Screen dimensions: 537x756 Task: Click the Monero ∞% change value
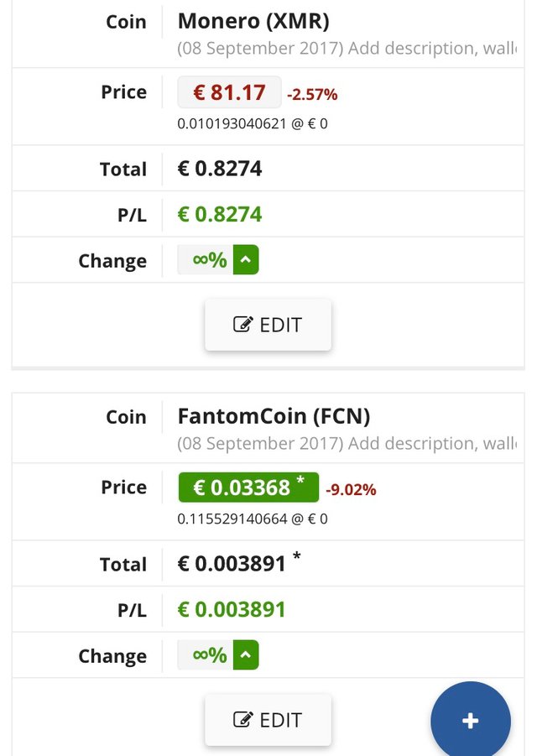pos(209,260)
